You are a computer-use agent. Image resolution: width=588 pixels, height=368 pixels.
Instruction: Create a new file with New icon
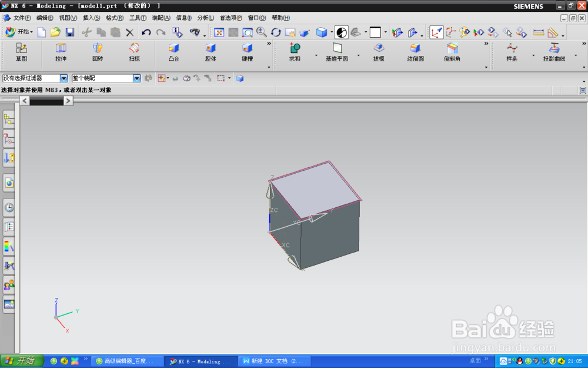click(x=41, y=32)
